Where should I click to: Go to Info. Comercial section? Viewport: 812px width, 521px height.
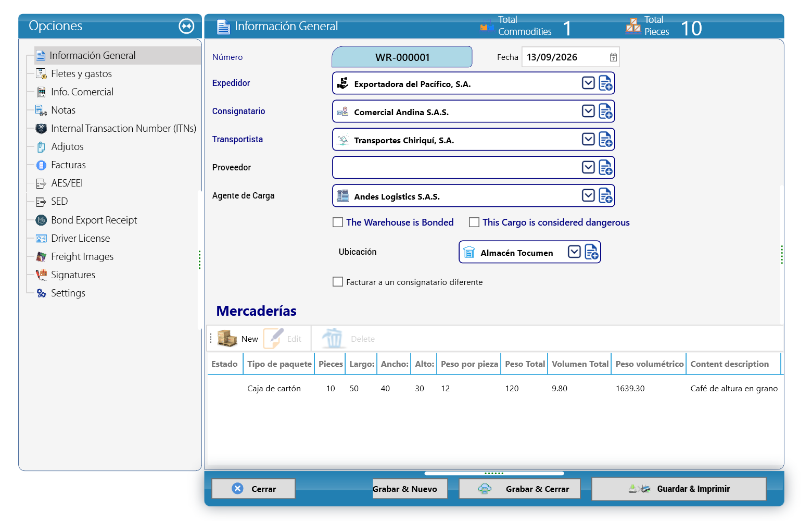coord(74,92)
